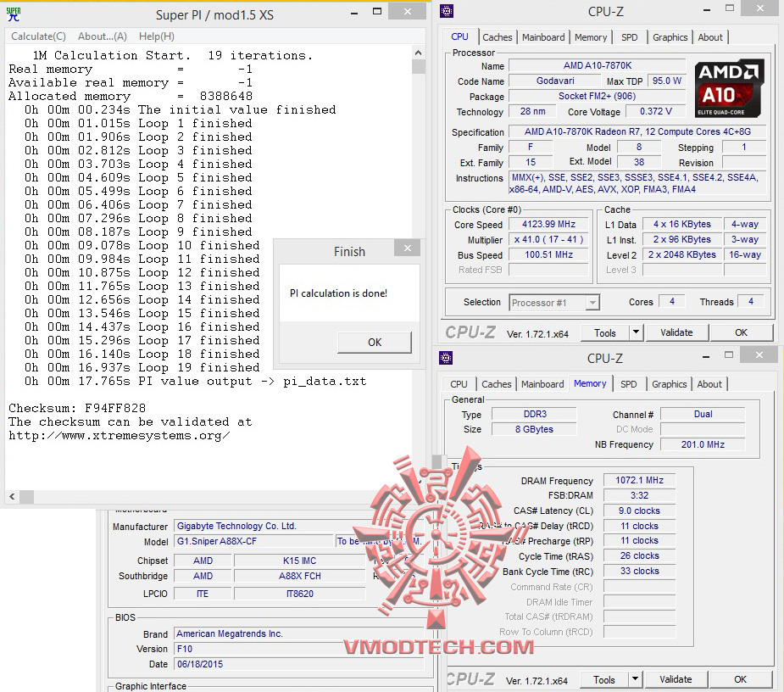The width and height of the screenshot is (784, 692).
Task: Click the Super PI horizontal scrollbar left arrow
Action: [13, 497]
